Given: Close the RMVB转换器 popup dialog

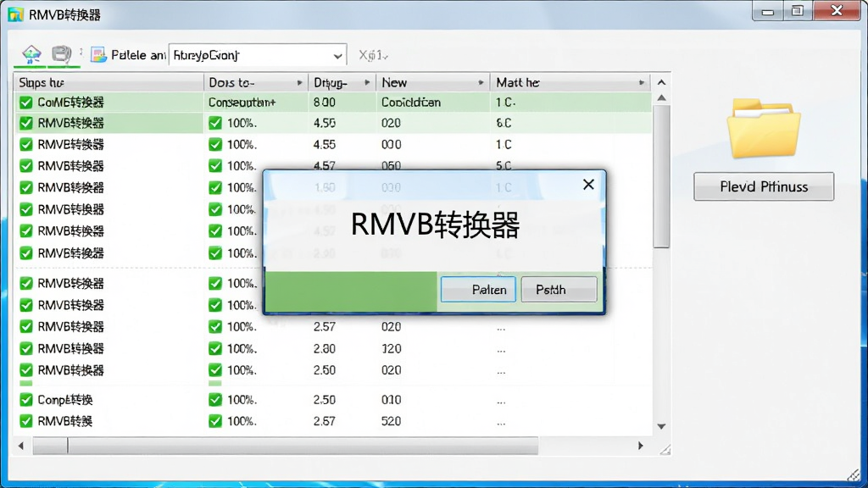Looking at the screenshot, I should 588,184.
